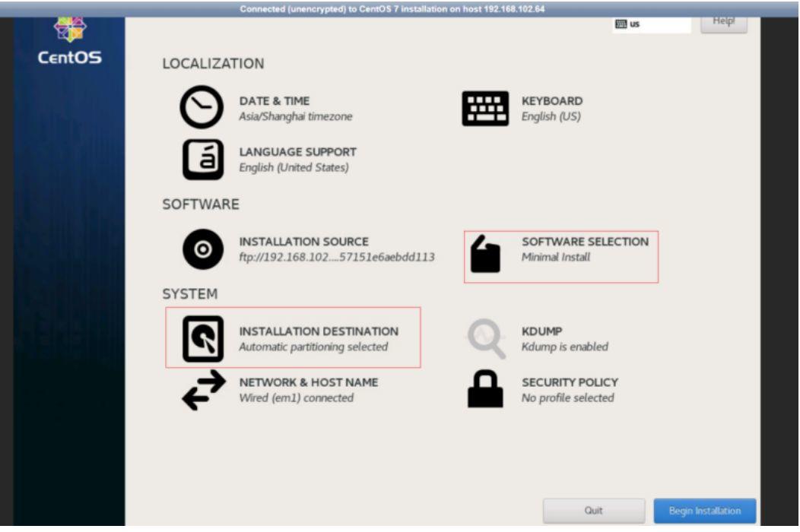This screenshot has height=532, width=800.
Task: Open the Keyboard layout icon
Action: [x=485, y=109]
